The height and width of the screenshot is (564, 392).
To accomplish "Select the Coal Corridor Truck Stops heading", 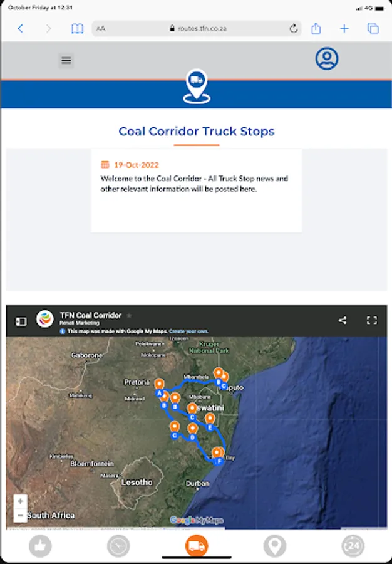I will click(x=197, y=132).
